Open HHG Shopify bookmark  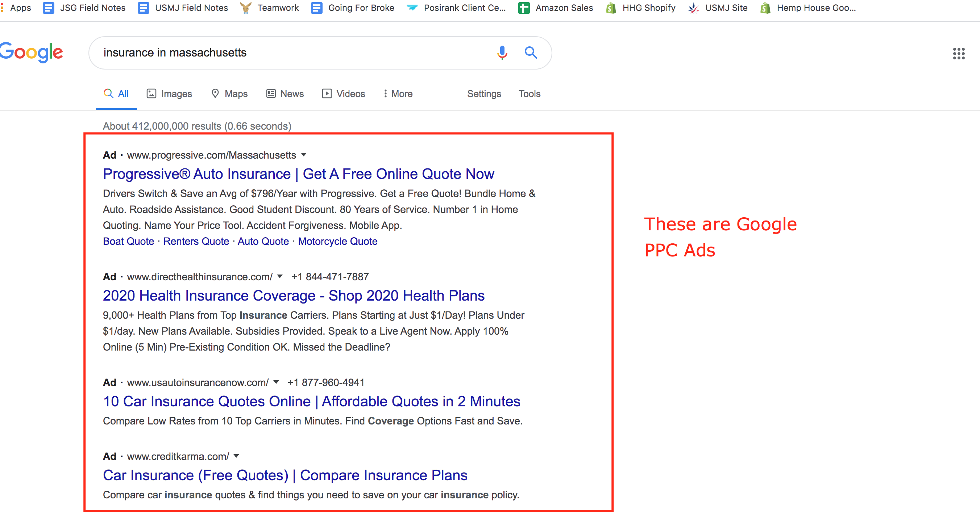[640, 8]
